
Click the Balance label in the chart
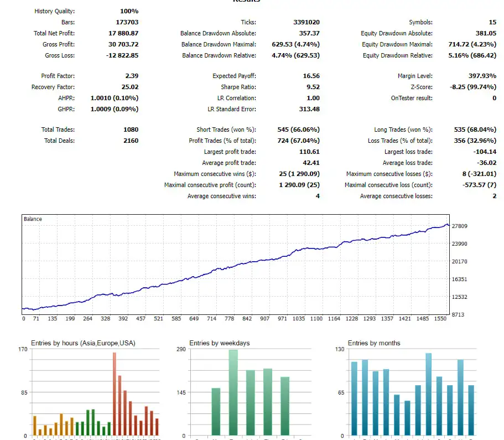(33, 219)
